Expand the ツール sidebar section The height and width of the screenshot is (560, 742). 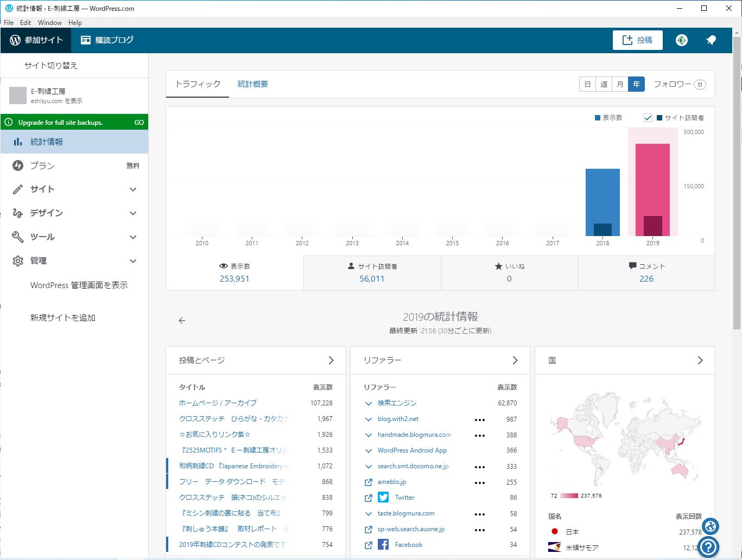click(74, 237)
